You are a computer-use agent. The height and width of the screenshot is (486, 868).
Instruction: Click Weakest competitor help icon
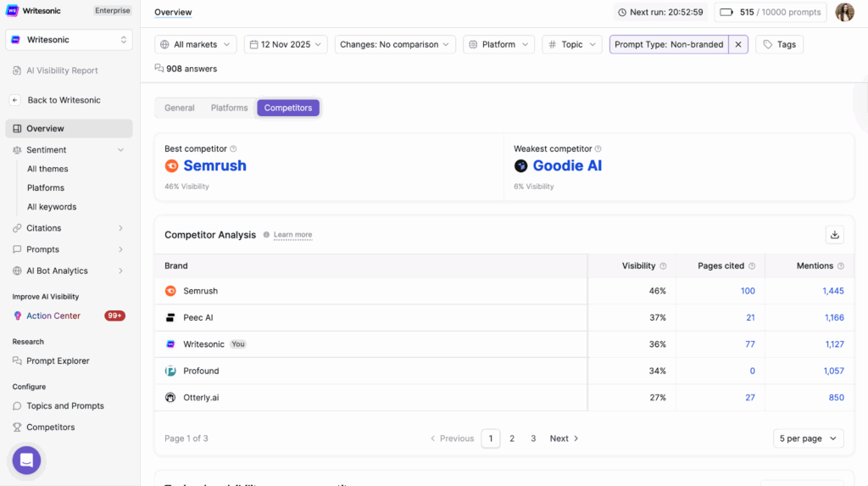[x=598, y=148]
